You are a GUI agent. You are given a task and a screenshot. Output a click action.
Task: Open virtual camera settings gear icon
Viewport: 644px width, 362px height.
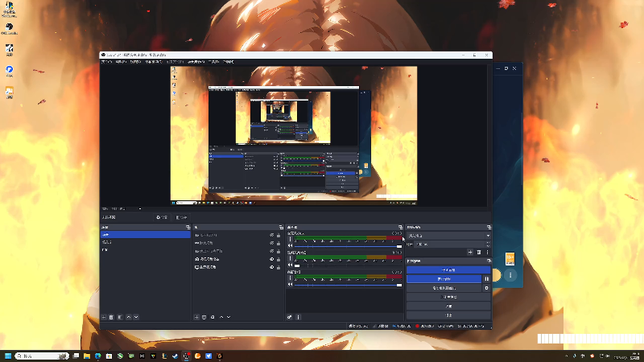pos(487,288)
